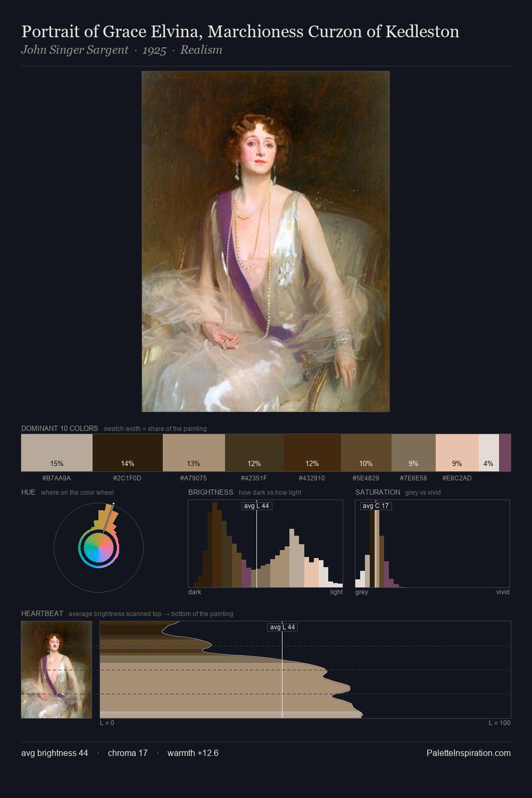Click the 'avg L 44' label in heartbeat chart
The image size is (532, 798).
(282, 627)
